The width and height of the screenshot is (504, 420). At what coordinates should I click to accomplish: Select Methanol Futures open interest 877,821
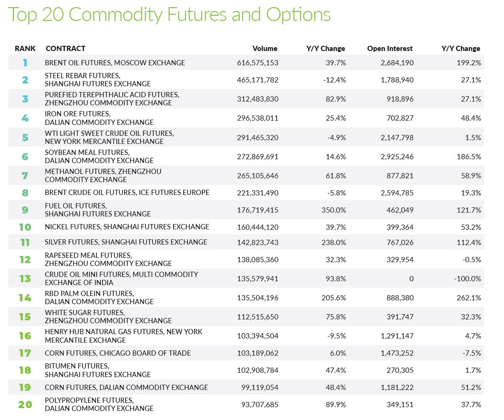click(x=400, y=175)
